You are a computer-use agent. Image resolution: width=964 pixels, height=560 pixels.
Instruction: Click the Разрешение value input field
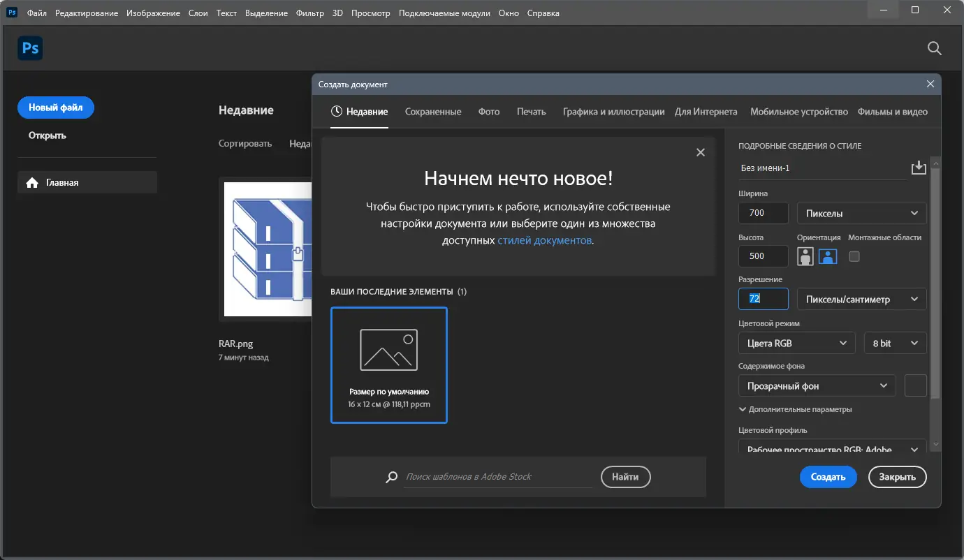[x=763, y=299]
